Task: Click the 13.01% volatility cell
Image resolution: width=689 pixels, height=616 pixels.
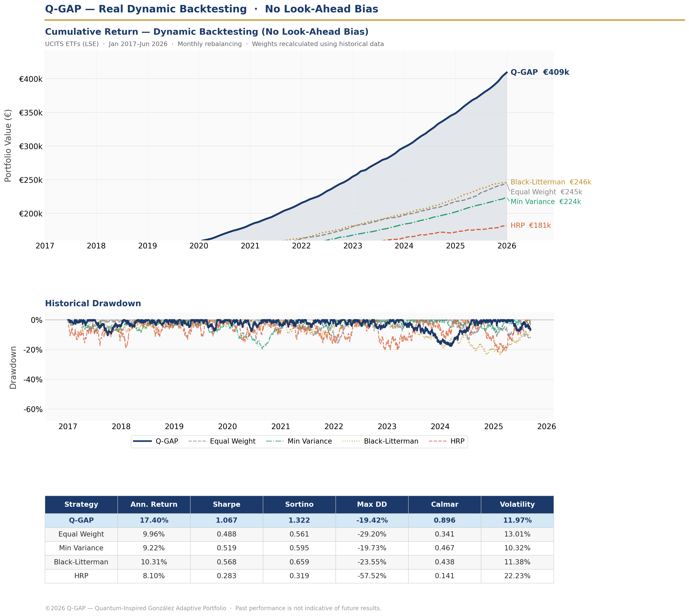Action: [x=517, y=534]
